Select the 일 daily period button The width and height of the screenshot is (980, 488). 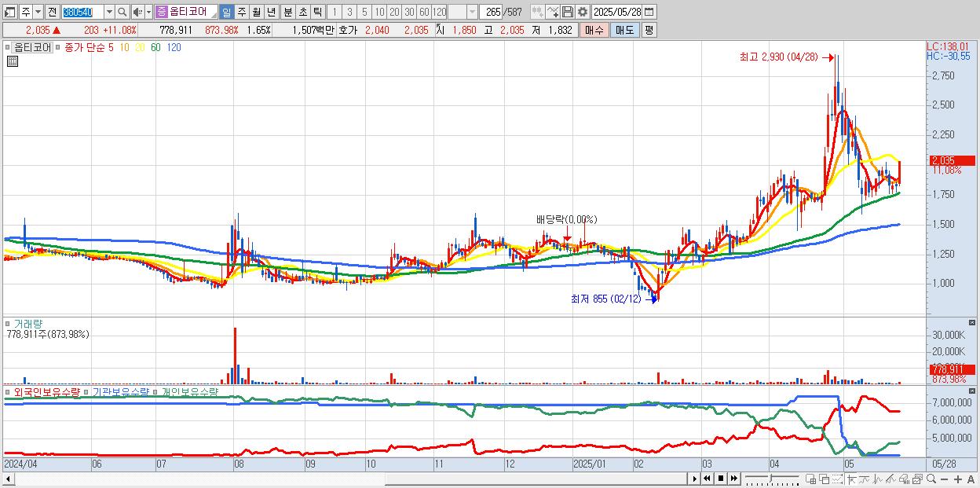point(226,12)
